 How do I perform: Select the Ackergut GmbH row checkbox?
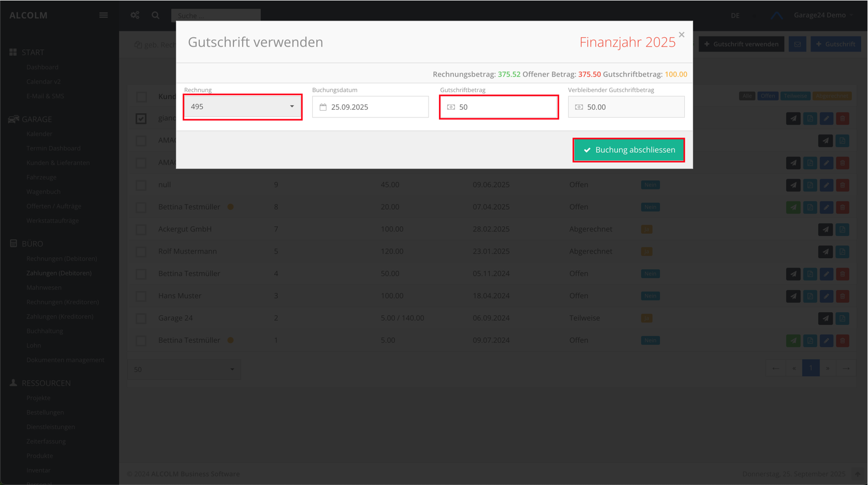pos(141,229)
